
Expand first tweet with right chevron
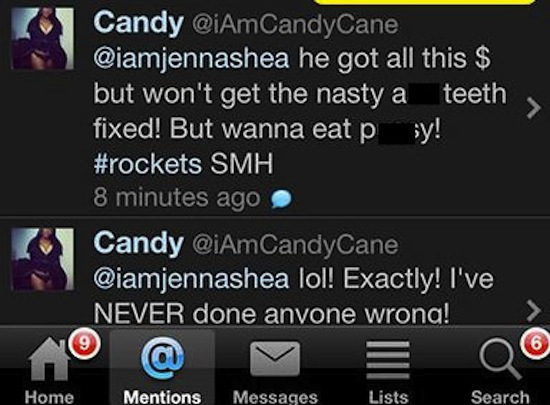click(x=534, y=108)
